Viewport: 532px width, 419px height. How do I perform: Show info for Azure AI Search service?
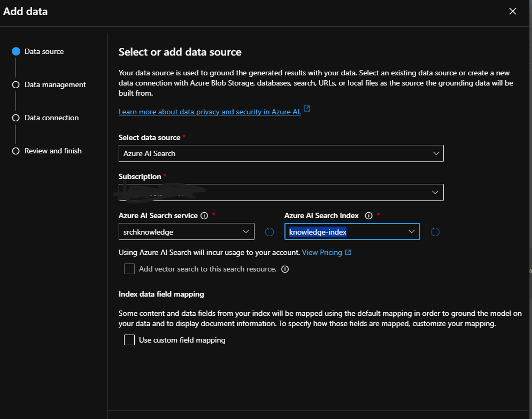pos(204,215)
